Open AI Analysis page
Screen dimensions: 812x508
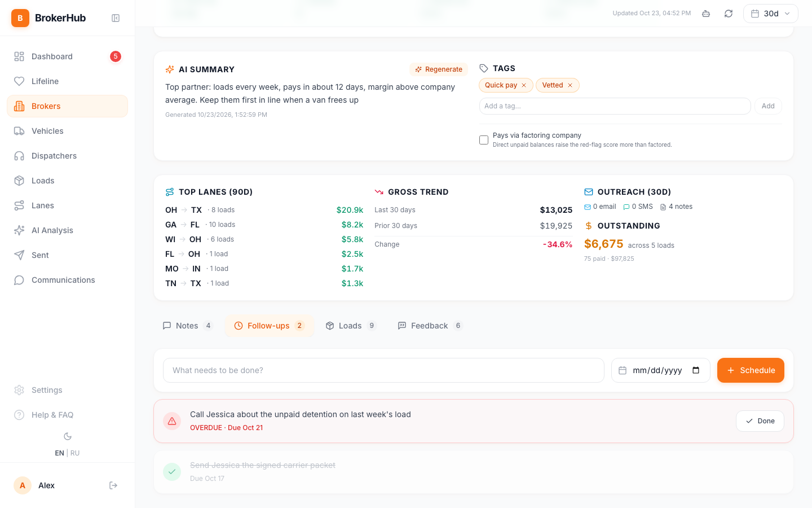(68, 230)
